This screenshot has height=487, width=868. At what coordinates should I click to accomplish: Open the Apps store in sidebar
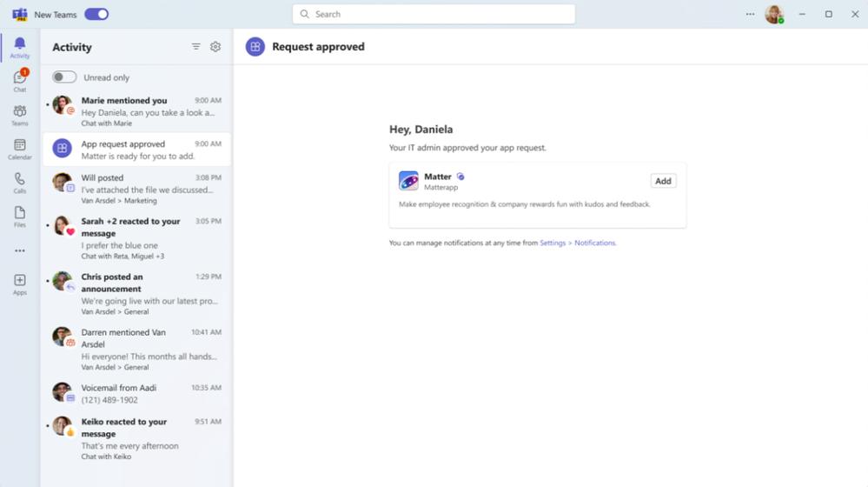click(x=19, y=284)
